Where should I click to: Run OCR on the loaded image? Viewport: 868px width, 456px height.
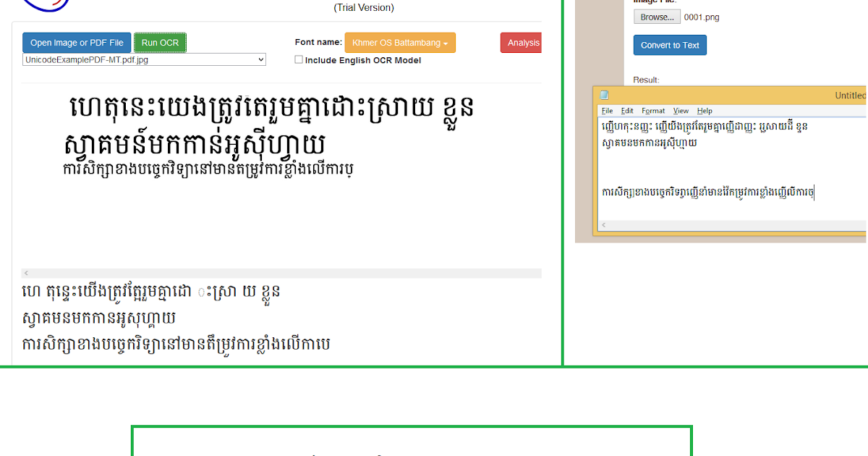(160, 42)
